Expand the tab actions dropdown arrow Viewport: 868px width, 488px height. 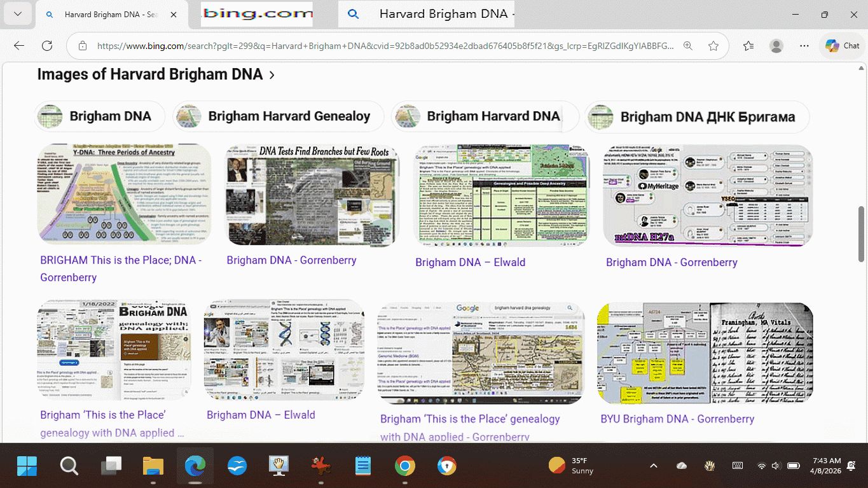[17, 14]
